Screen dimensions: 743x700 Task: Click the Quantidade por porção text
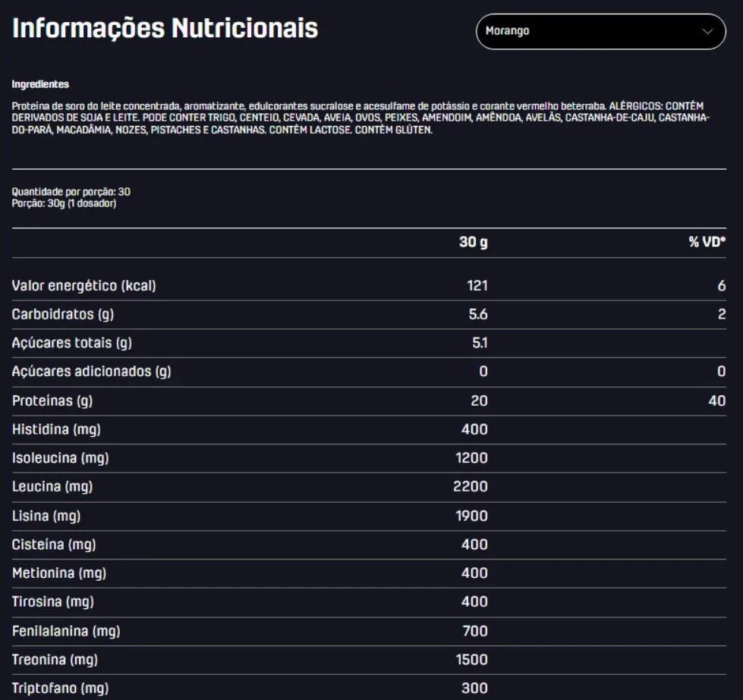click(x=71, y=192)
